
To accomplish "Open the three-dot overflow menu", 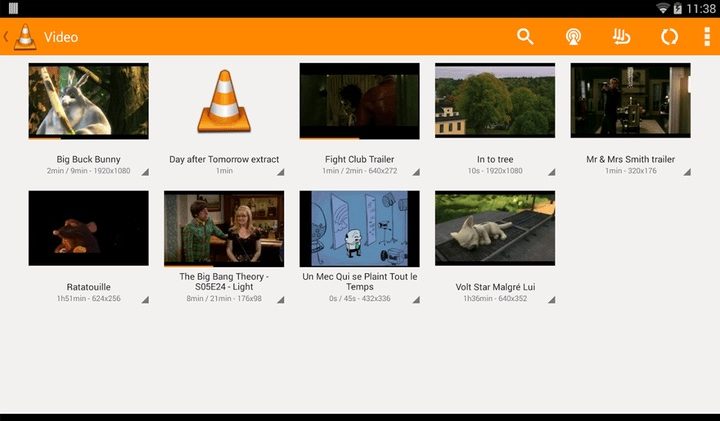I will pos(705,37).
